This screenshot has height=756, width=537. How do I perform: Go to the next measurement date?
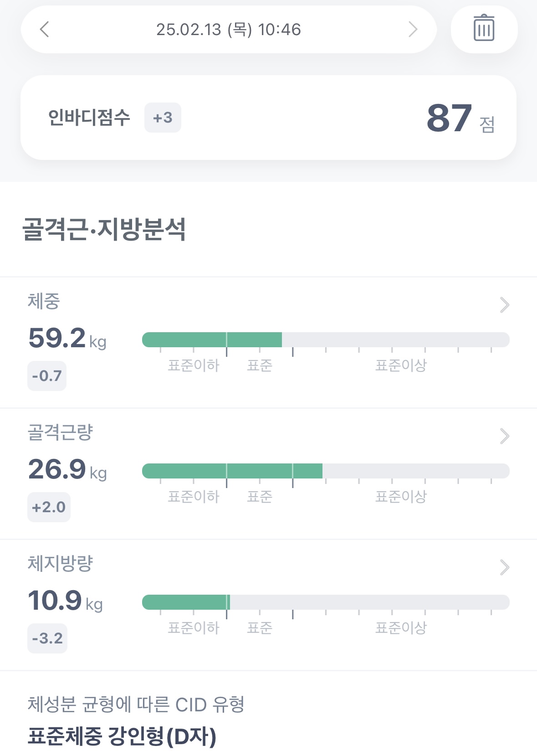pos(413,30)
